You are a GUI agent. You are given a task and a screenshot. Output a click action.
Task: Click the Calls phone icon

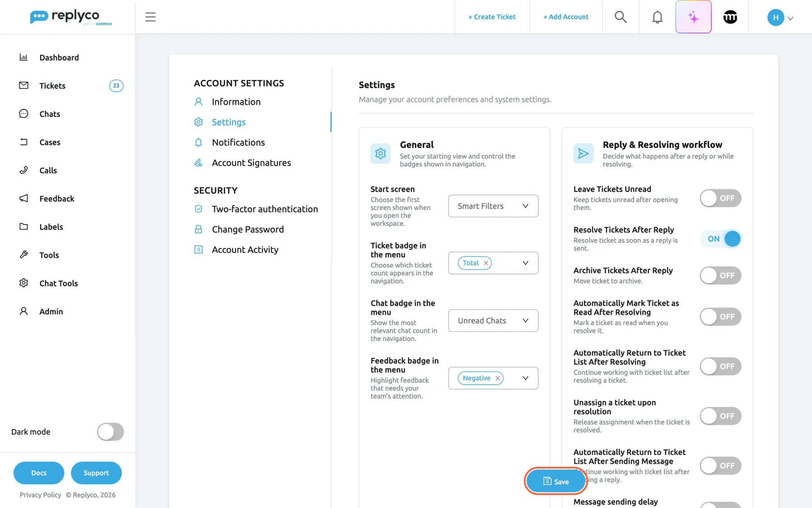(x=23, y=170)
